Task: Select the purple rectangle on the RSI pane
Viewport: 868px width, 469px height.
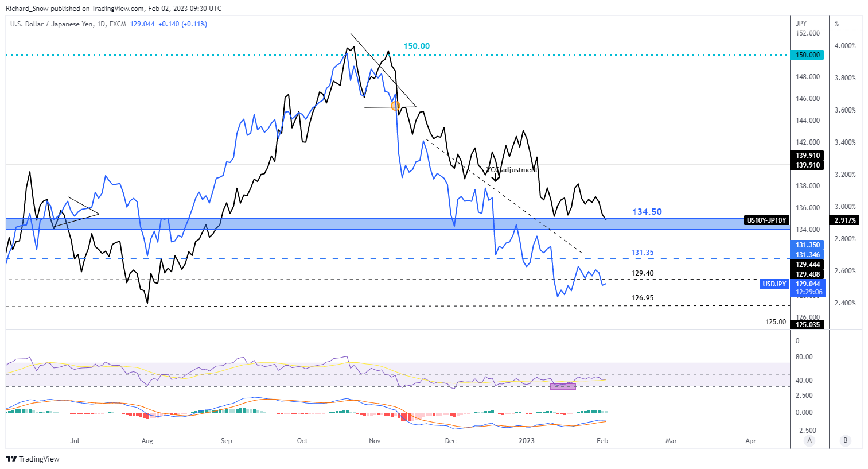Action: pyautogui.click(x=563, y=386)
